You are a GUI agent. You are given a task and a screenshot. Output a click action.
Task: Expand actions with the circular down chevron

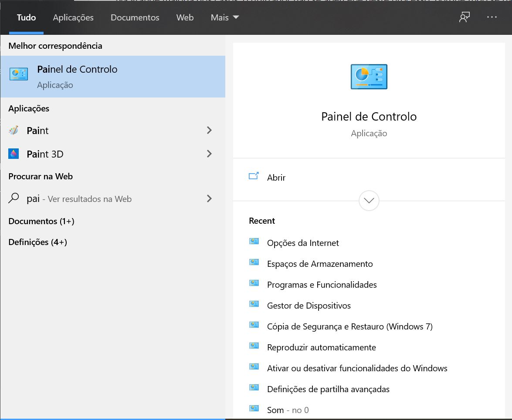369,201
